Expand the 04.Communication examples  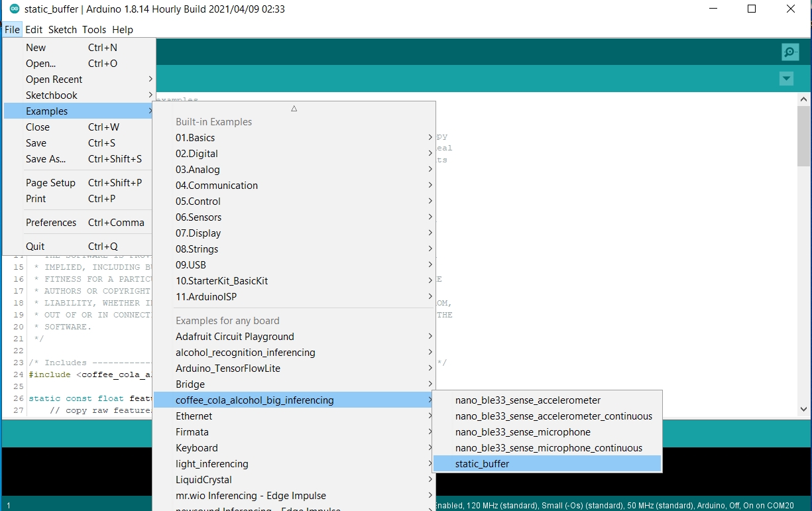(294, 186)
